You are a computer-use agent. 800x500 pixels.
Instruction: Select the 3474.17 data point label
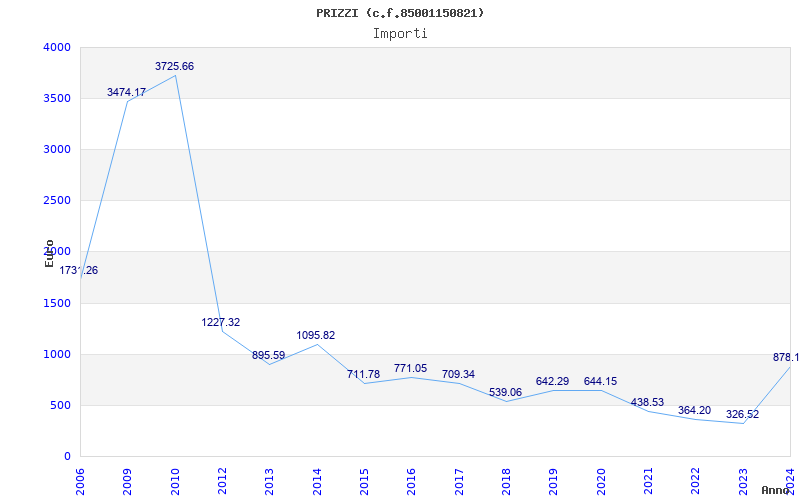(127, 92)
